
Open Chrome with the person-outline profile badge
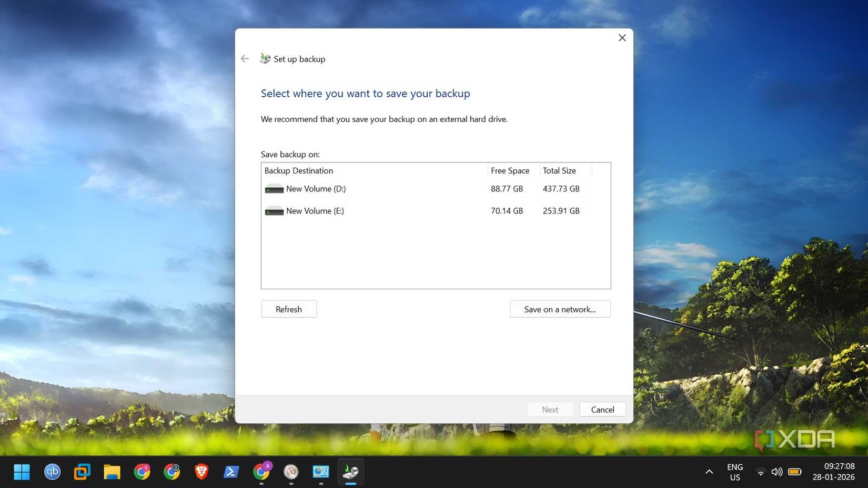tap(172, 472)
